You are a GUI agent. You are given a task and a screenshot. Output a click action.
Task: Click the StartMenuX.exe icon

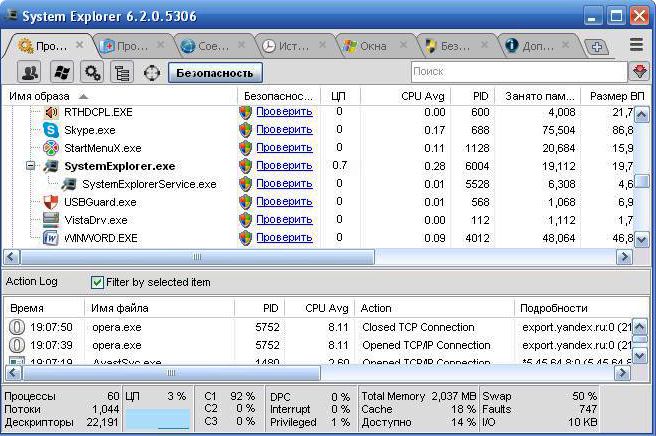point(51,148)
